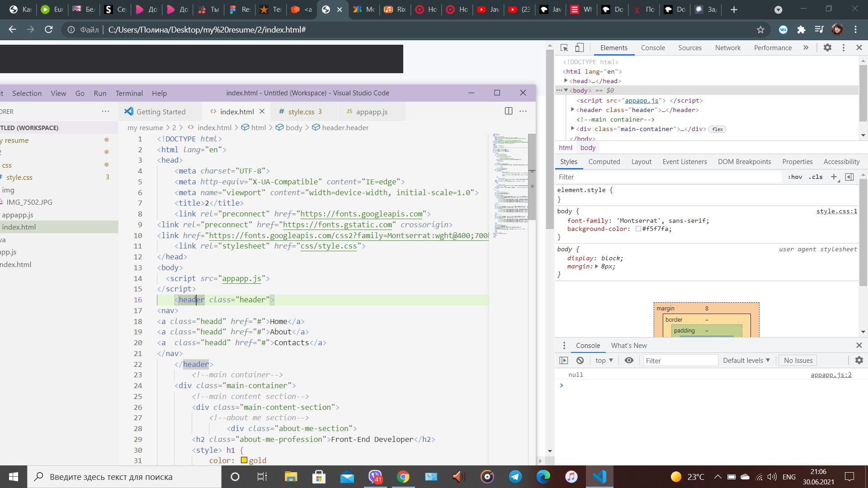Reload the page in Chrome
Viewport: 868px width, 488px height.
[48, 30]
